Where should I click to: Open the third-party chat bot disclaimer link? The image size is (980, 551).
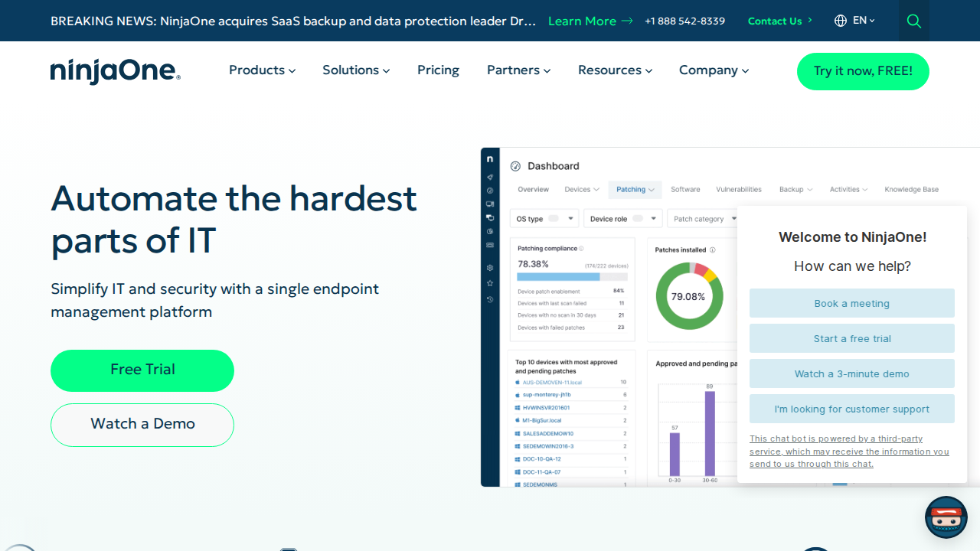849,452
